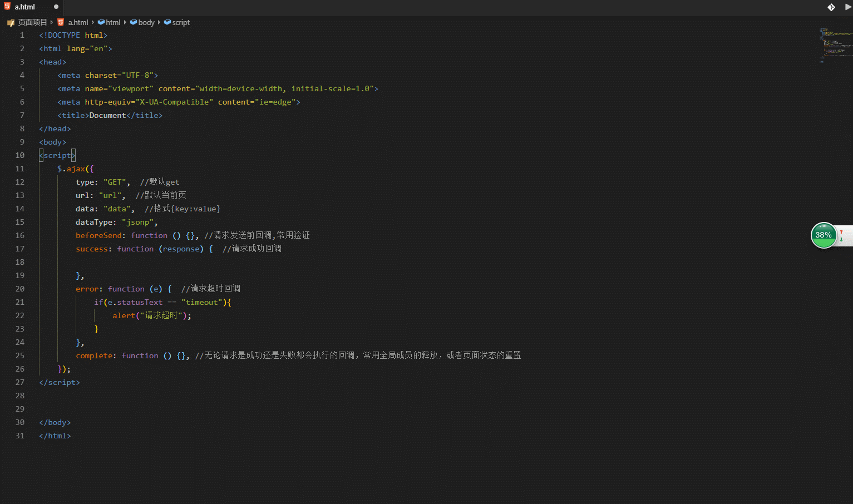This screenshot has width=853, height=504.
Task: Click the opening <body> tag
Action: [x=53, y=142]
